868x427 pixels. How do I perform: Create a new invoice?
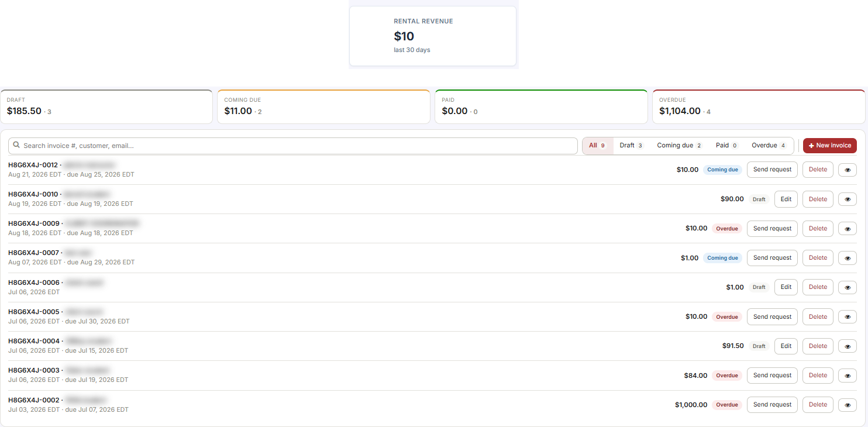(830, 146)
